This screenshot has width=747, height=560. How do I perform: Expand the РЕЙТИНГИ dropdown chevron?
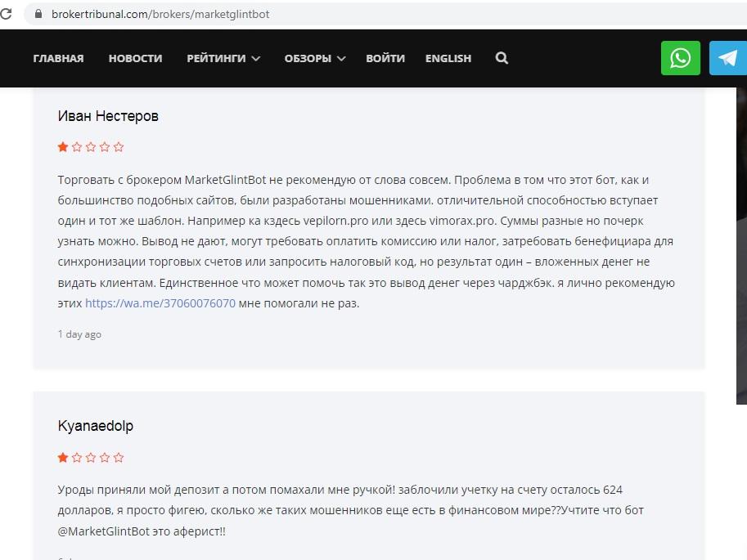tap(256, 59)
